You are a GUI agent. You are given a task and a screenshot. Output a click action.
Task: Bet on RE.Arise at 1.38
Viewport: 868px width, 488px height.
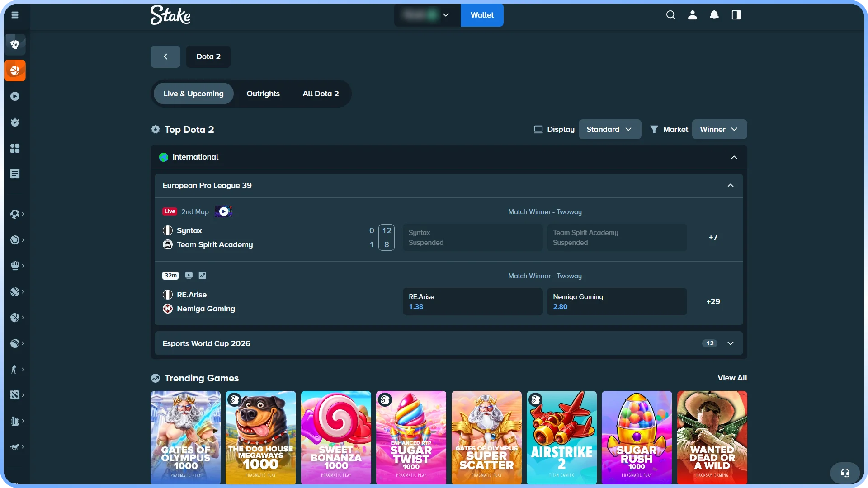pos(472,301)
